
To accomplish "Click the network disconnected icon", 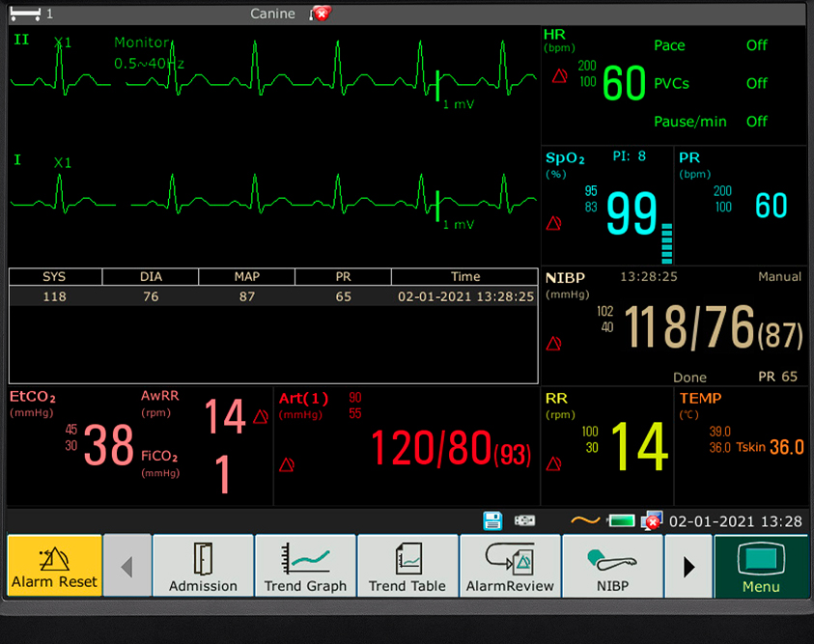I will pos(652,520).
